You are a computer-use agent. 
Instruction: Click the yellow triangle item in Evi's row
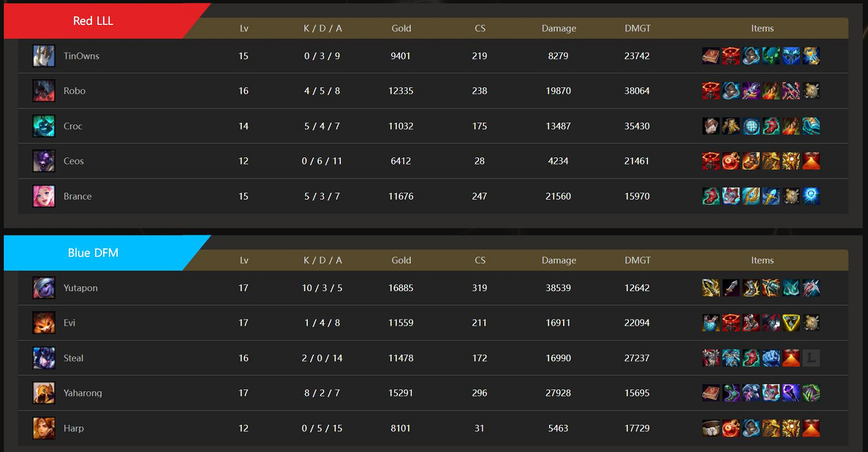[x=791, y=323]
